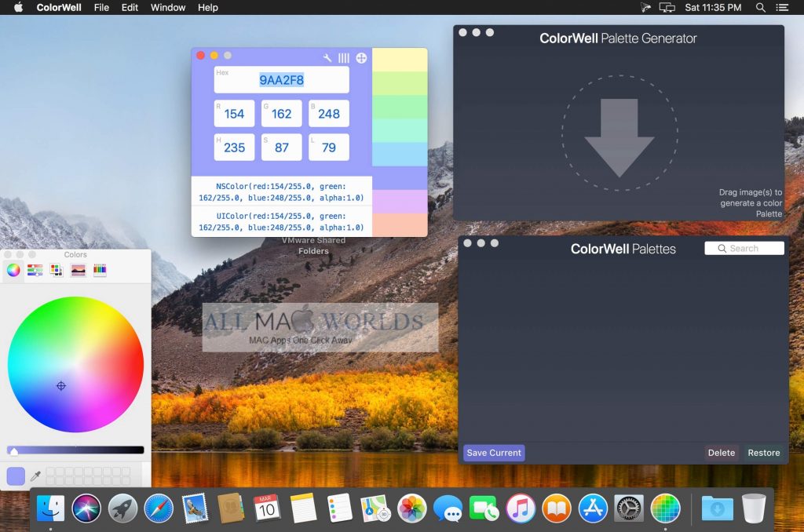Open the wrench settings icon in ColorWell
The image size is (804, 532).
[327, 58]
